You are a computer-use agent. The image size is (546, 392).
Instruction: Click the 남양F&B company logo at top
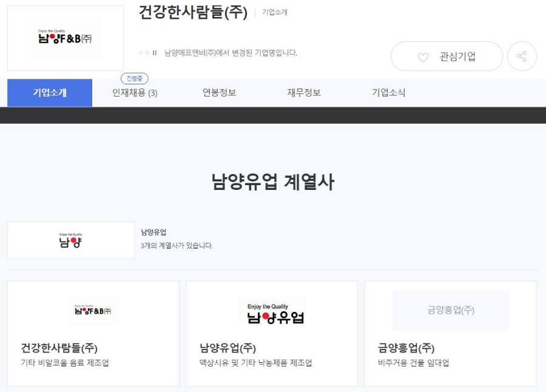point(66,38)
